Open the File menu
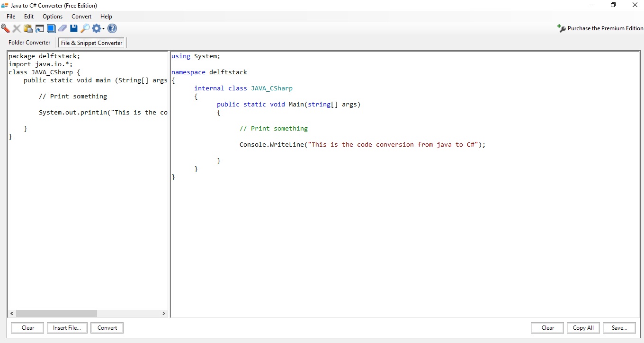 point(11,17)
